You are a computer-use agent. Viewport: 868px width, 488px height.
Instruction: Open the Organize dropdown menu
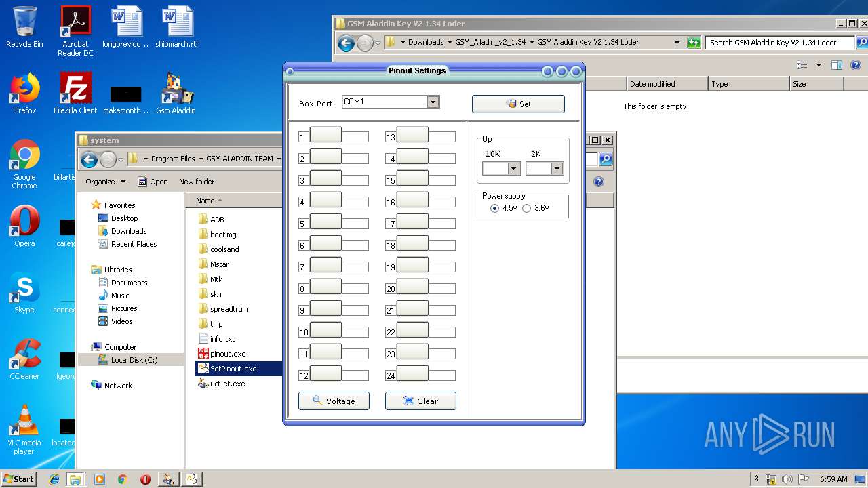pos(105,182)
